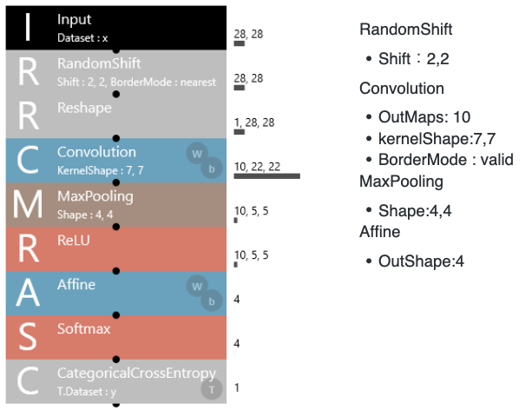532x410 pixels.
Task: Toggle the T badge on CategoricalCrossEntropy
Action: [x=209, y=390]
